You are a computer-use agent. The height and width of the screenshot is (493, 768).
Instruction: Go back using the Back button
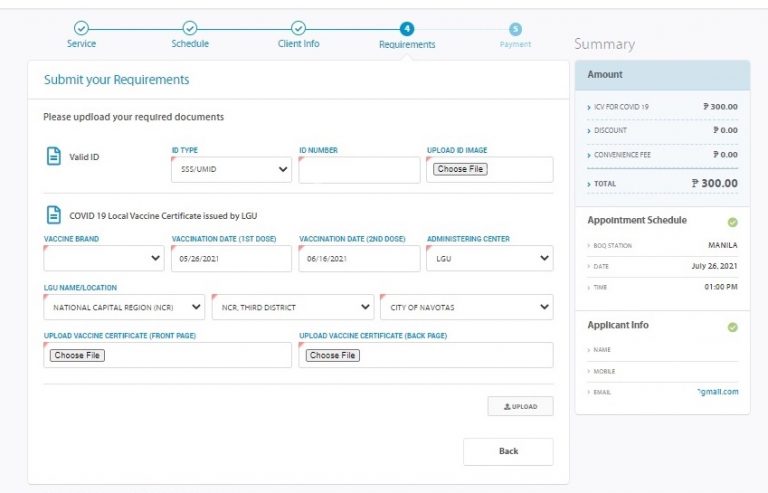pos(508,451)
